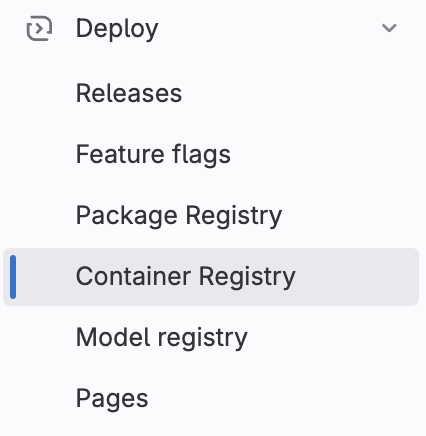Click the Deploy heading label

(x=117, y=29)
